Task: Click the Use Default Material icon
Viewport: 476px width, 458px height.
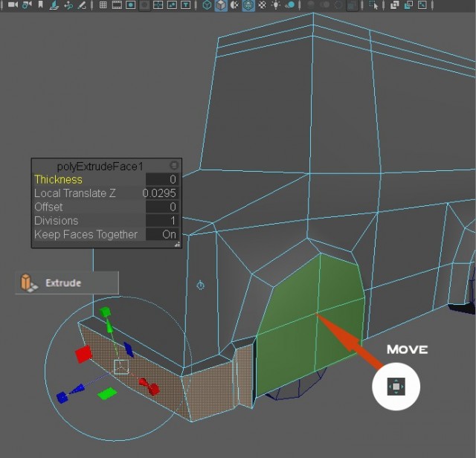Action: pyautogui.click(x=234, y=5)
